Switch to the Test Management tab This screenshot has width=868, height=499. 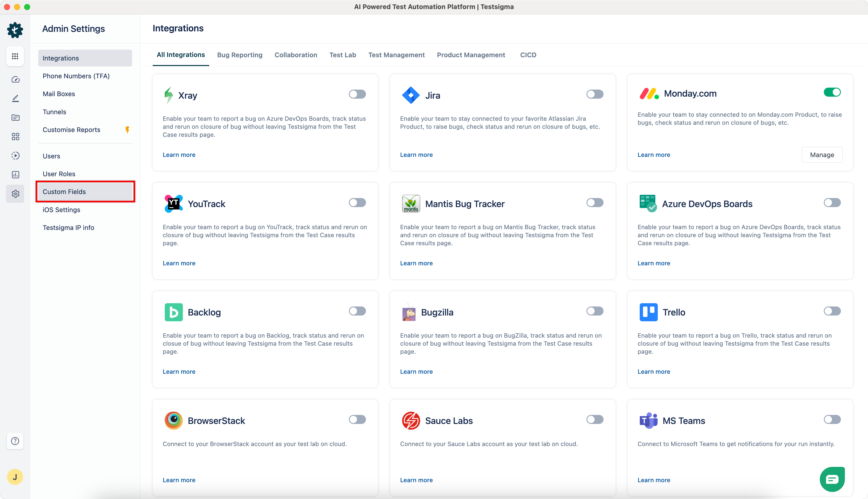(x=396, y=55)
